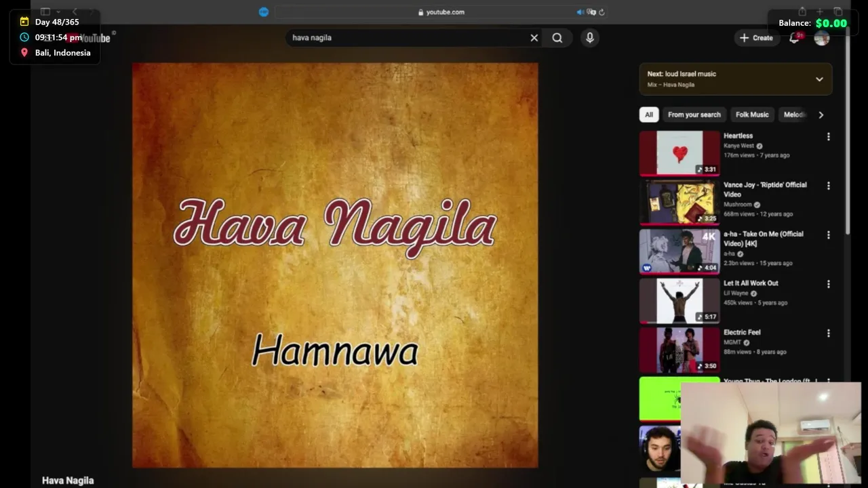Go to the Kanye West channel
This screenshot has width=868, height=488.
pos(738,146)
